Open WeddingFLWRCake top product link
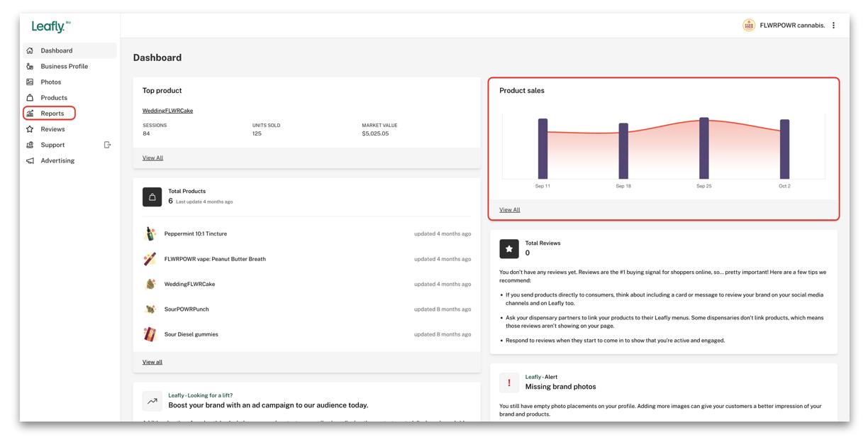The image size is (868, 440). [x=167, y=111]
